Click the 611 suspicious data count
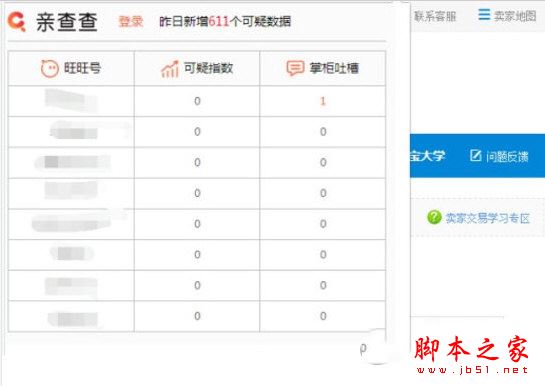Viewport: 545px width, 386px height. point(219,22)
